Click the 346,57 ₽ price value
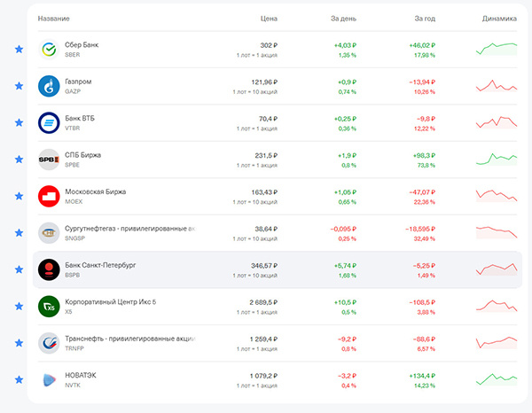This screenshot has height=413, width=532. pyautogui.click(x=264, y=266)
